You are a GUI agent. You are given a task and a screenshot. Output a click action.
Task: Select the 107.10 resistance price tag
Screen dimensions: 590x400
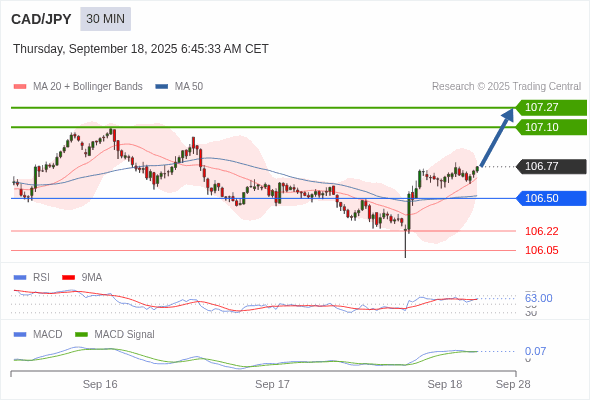[551, 127]
